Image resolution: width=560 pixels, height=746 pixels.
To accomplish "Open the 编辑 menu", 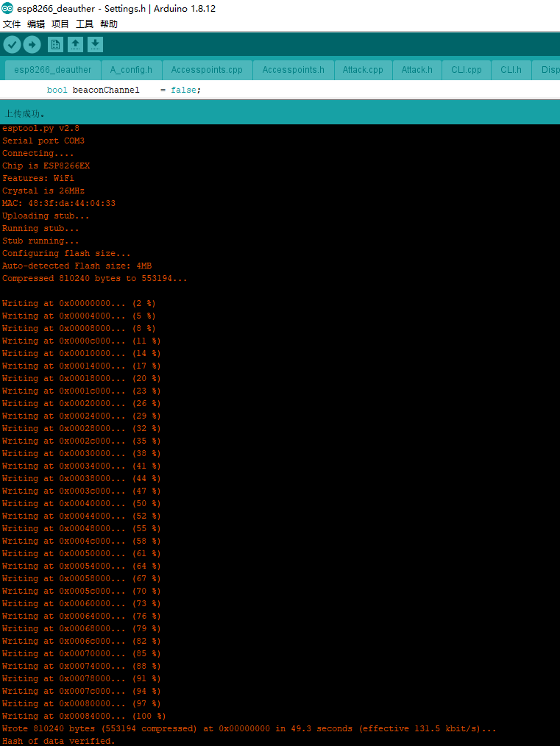I will pos(35,24).
